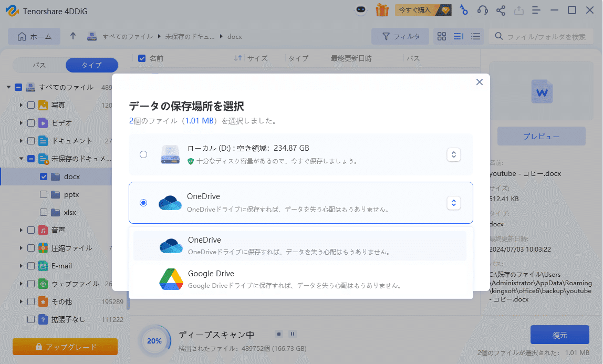Check the ビデオ checkbox
This screenshot has height=364, width=603.
(x=31, y=123)
